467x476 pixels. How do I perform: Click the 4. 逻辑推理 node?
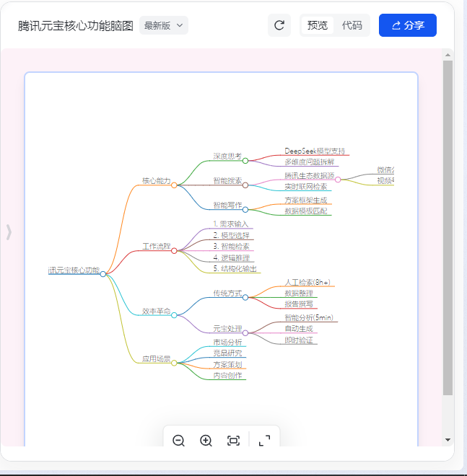point(232,257)
